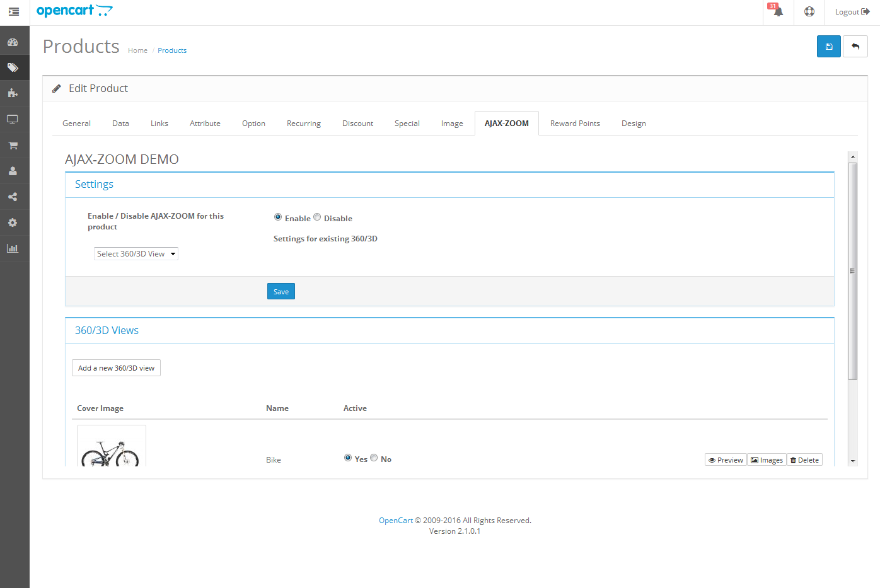This screenshot has height=588, width=880.
Task: Click the Settings panel heading
Action: click(x=94, y=184)
